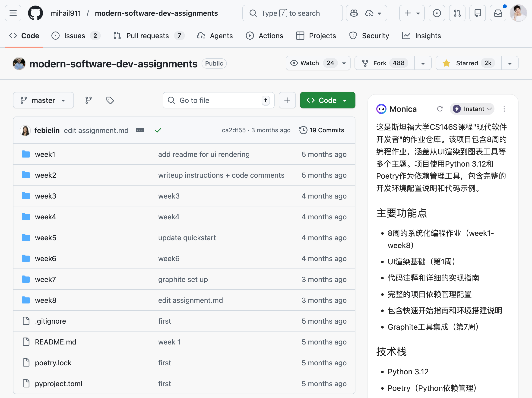Screen dimensions: 532x398
Task: Open Monica's Instant mode dropdown
Action: coord(472,109)
